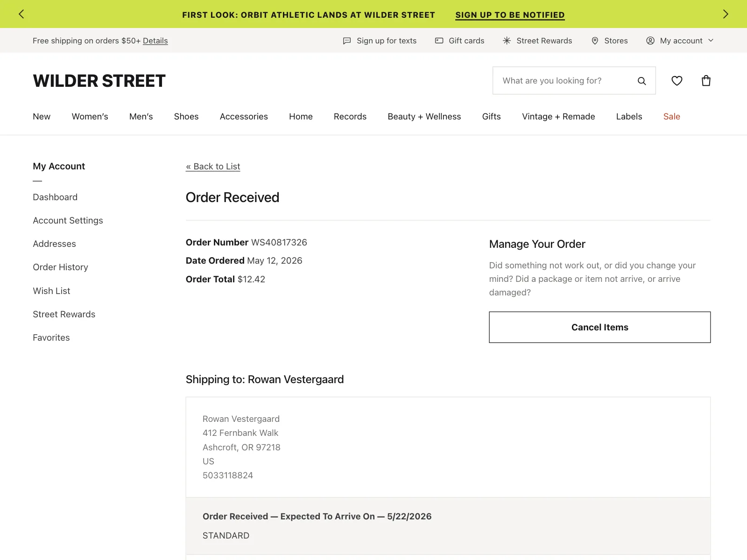Image resolution: width=747 pixels, height=560 pixels.
Task: Open the New category menu
Action: click(x=42, y=117)
